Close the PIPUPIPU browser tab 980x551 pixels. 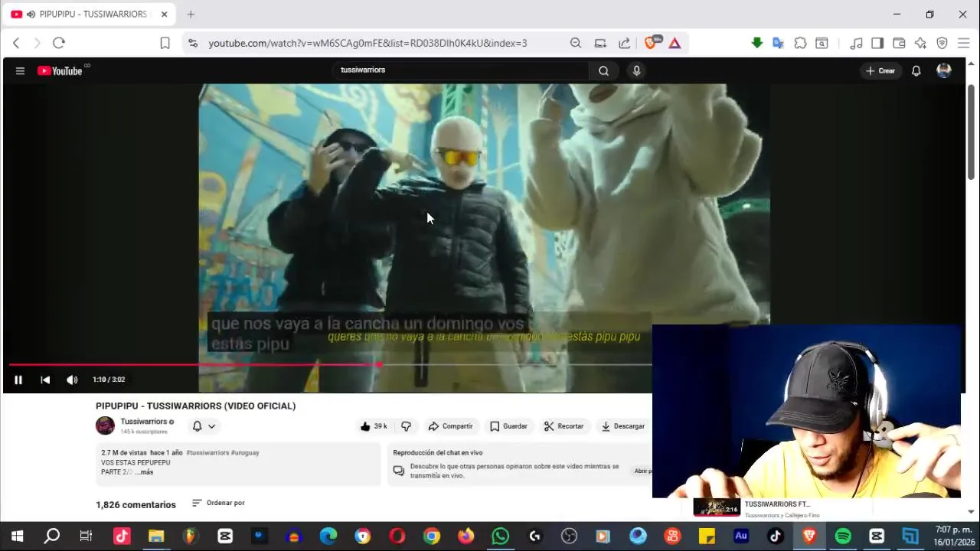[164, 15]
